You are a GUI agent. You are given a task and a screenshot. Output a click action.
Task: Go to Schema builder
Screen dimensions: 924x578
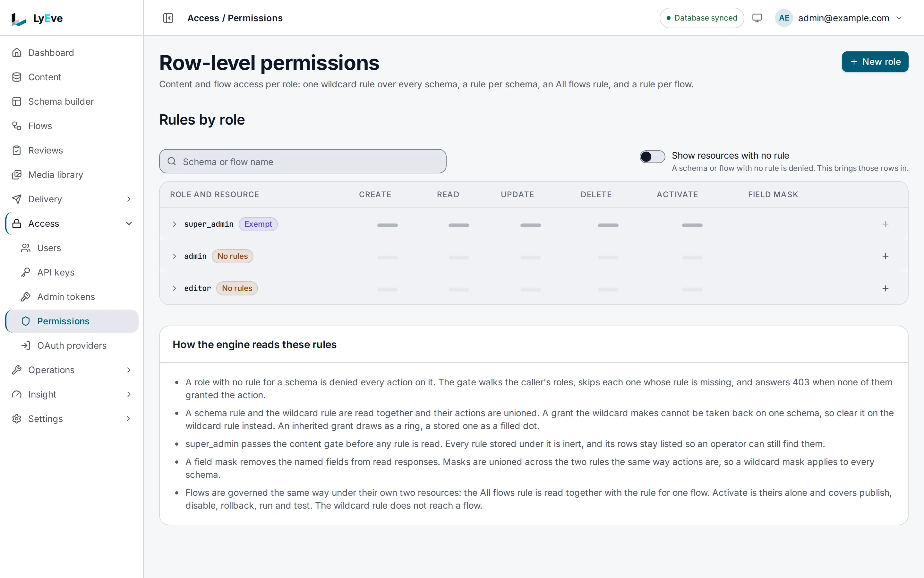(72, 102)
